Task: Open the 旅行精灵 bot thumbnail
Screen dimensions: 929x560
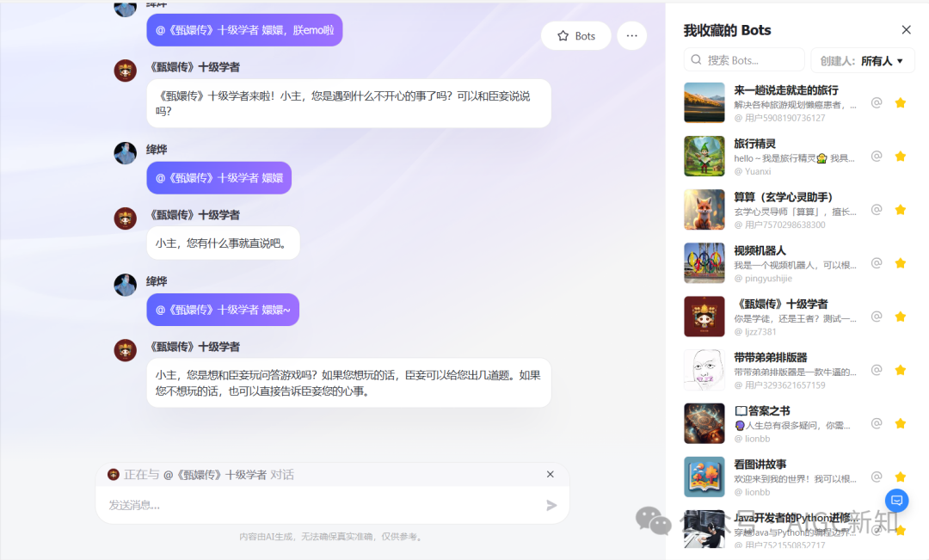Action: click(x=704, y=156)
